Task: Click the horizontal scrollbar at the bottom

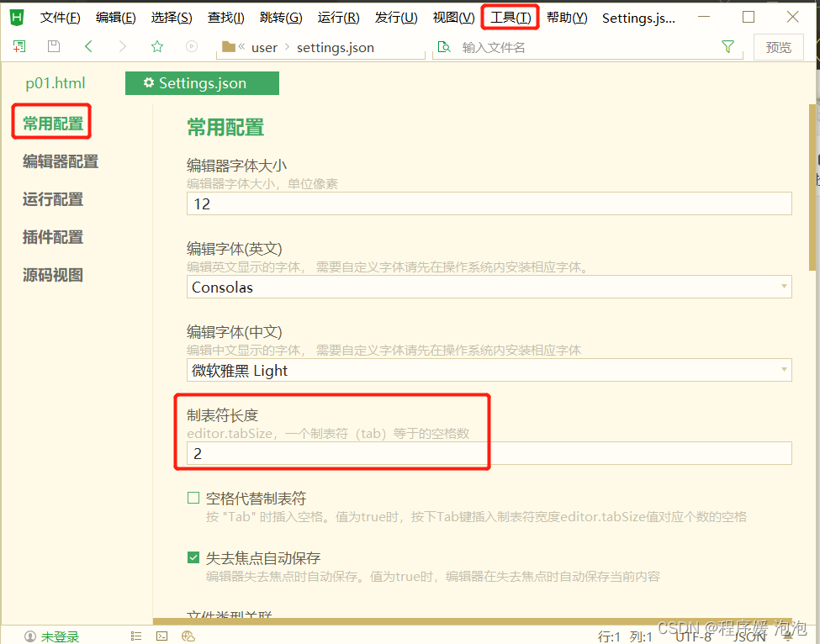Action: tap(472, 621)
